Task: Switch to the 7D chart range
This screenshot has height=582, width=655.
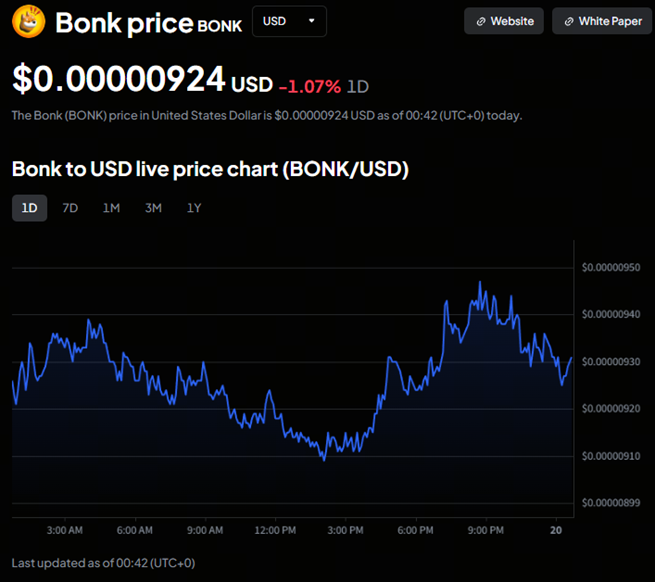Action: (x=70, y=208)
